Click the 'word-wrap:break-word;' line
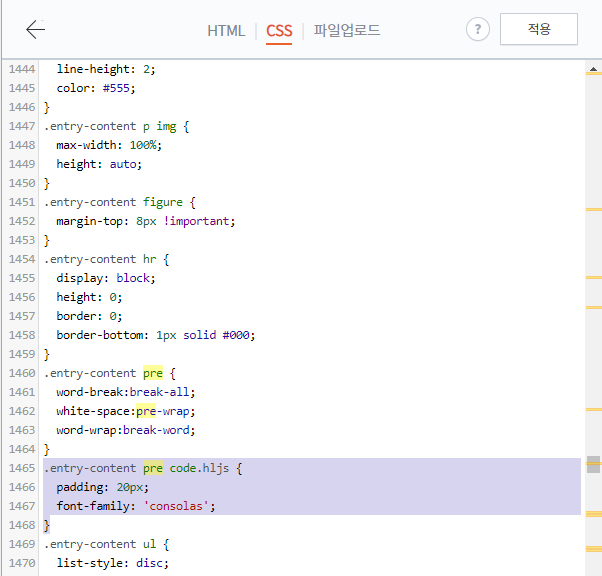Image resolution: width=602 pixels, height=576 pixels. 126,430
